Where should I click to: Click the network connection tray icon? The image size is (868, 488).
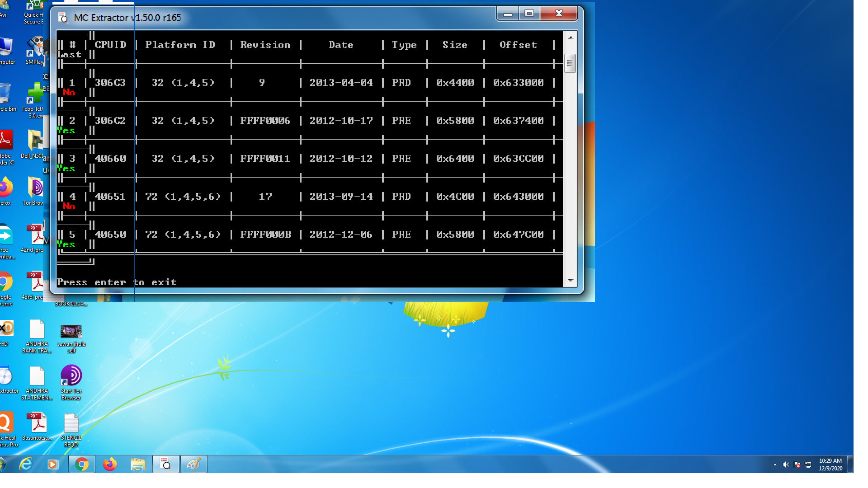pos(808,465)
